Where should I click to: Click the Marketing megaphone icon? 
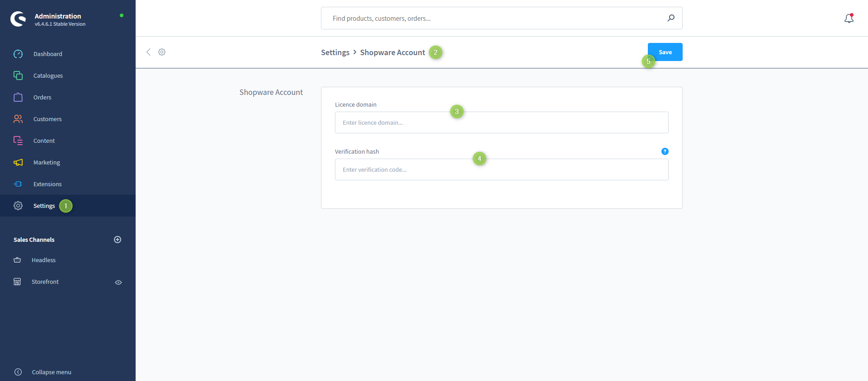[x=18, y=162]
